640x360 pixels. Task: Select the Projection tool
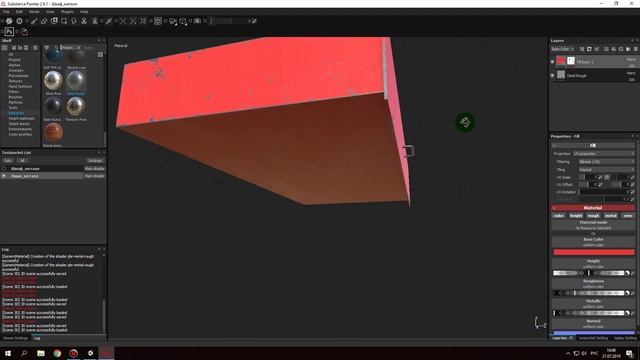[x=54, y=21]
